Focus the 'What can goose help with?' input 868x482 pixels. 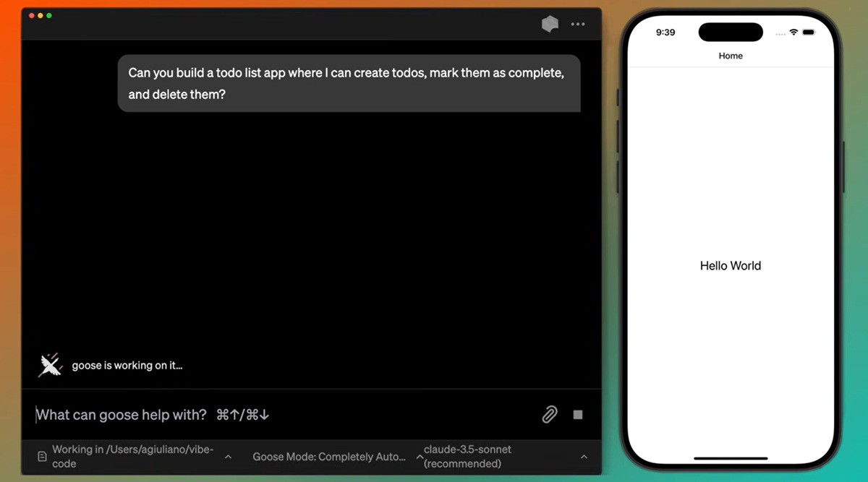(x=282, y=414)
